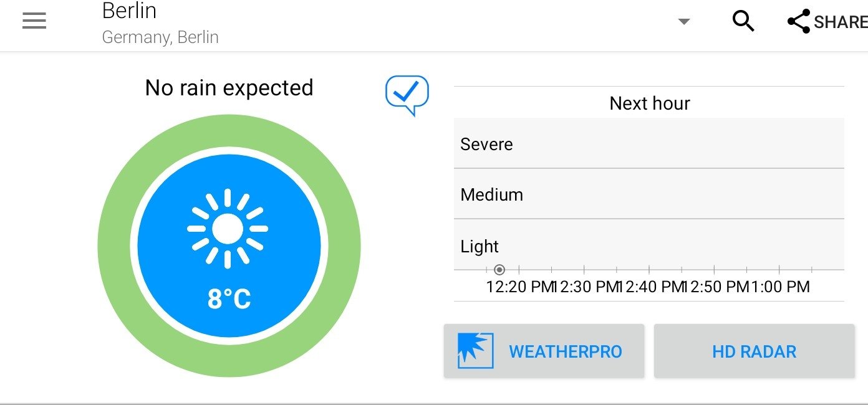The height and width of the screenshot is (405, 868).
Task: Tap the Germany, Berlin subtitle
Action: (x=160, y=37)
